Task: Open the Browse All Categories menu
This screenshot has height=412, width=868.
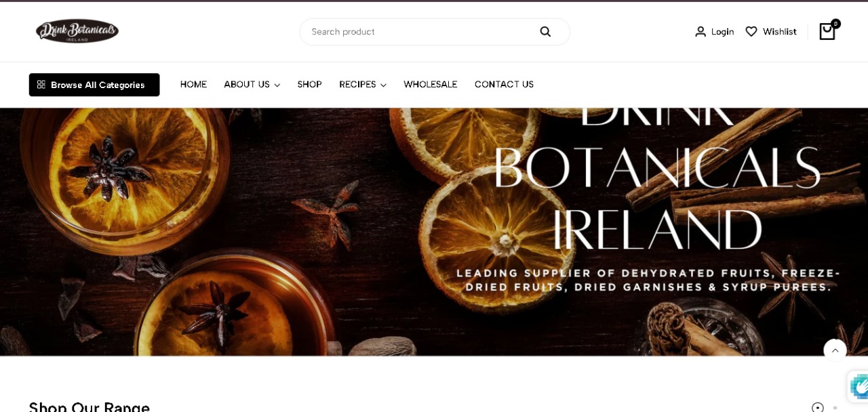Action: pyautogui.click(x=94, y=85)
